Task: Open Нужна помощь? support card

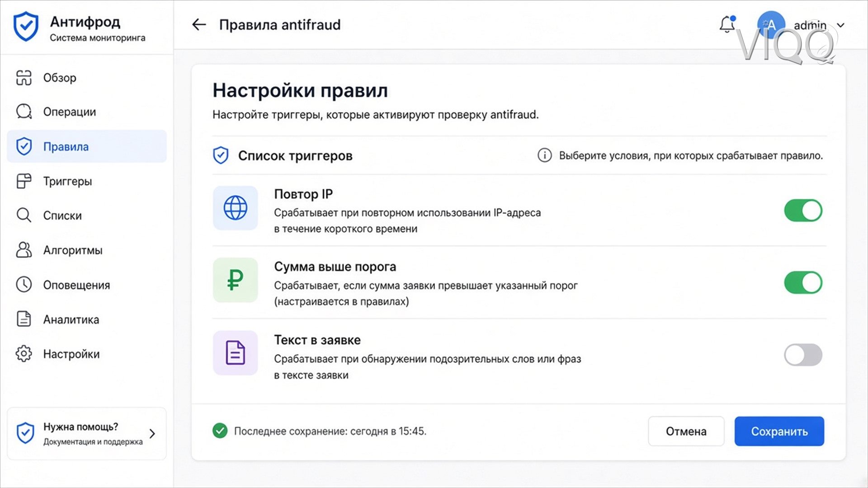Action: [87, 434]
